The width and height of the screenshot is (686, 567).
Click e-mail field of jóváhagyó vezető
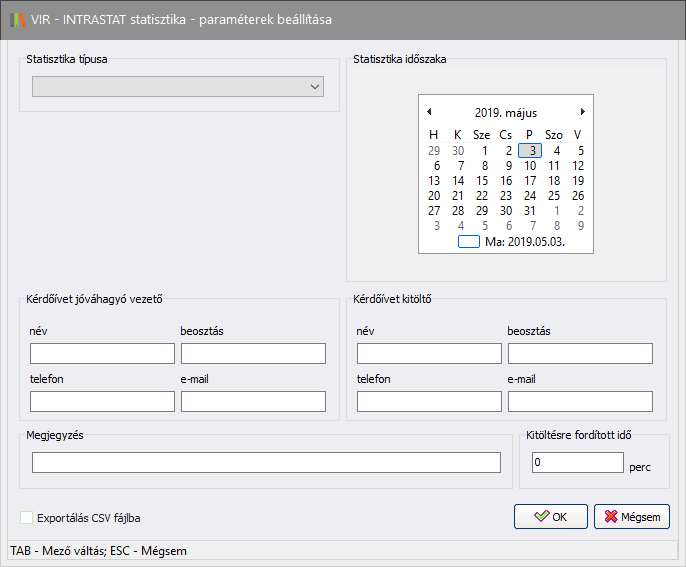[x=253, y=401]
